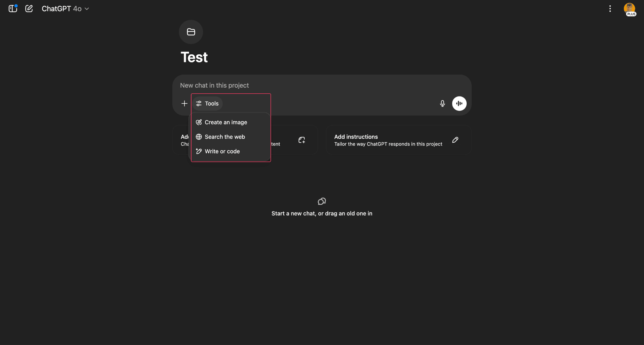Click the pencil icon on Add instructions card

click(x=455, y=140)
